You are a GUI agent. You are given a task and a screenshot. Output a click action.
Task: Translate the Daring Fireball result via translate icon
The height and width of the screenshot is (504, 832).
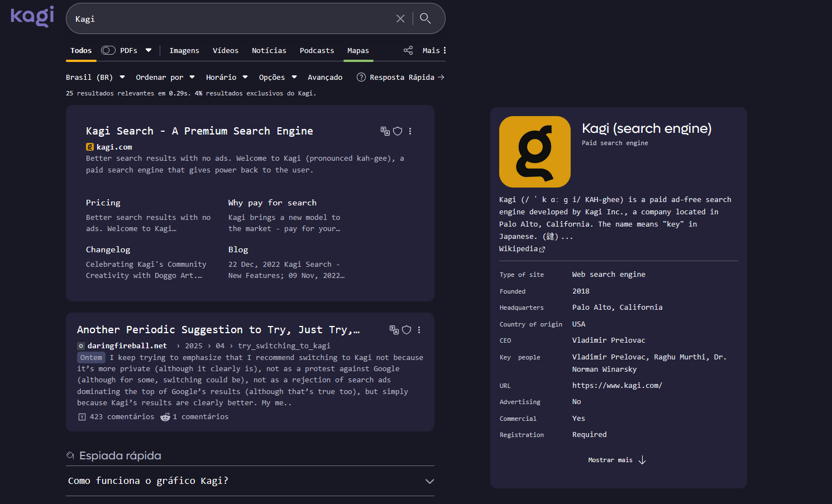394,330
